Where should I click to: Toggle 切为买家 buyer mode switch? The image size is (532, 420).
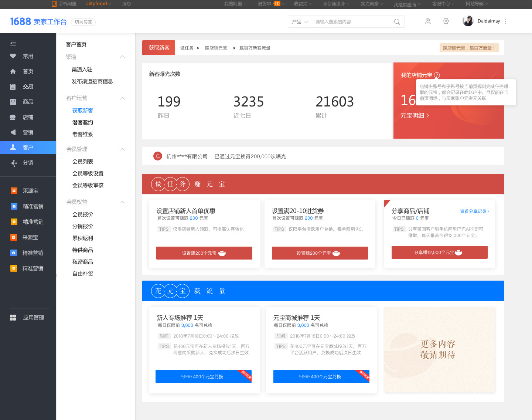83,22
